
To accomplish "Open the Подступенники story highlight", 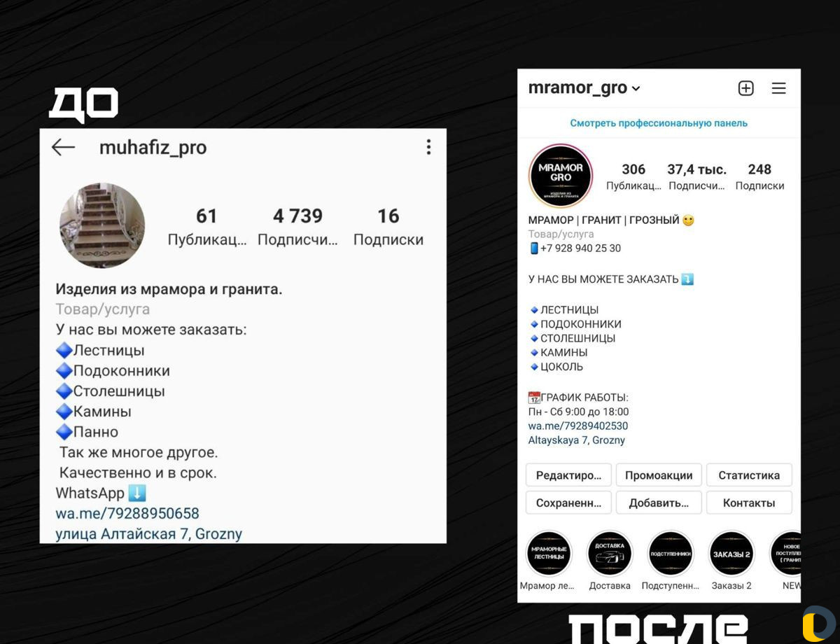I will [671, 554].
